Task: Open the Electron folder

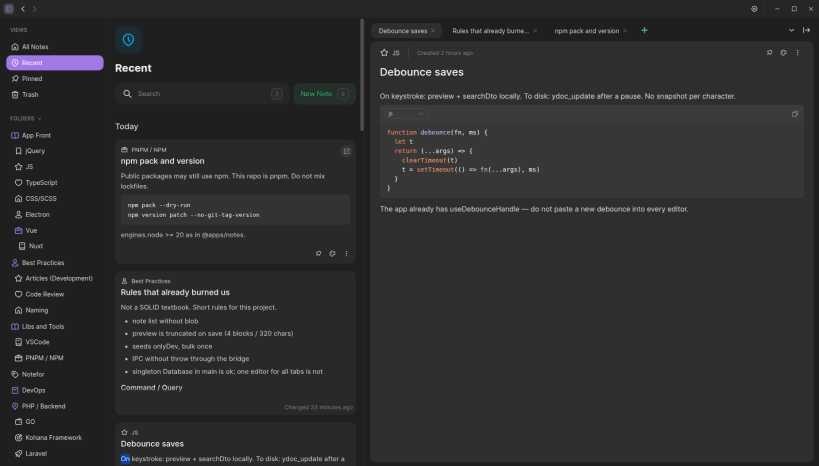Action: click(56, 215)
